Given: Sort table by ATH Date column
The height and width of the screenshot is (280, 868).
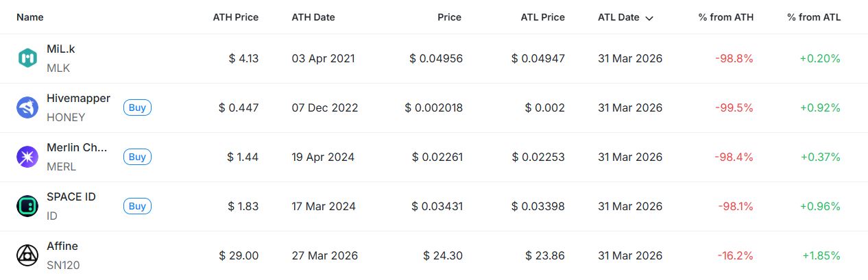Looking at the screenshot, I should (313, 17).
